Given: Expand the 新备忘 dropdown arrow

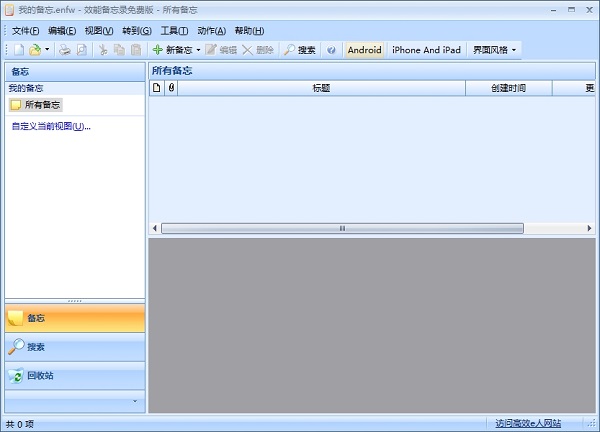Looking at the screenshot, I should coord(198,49).
